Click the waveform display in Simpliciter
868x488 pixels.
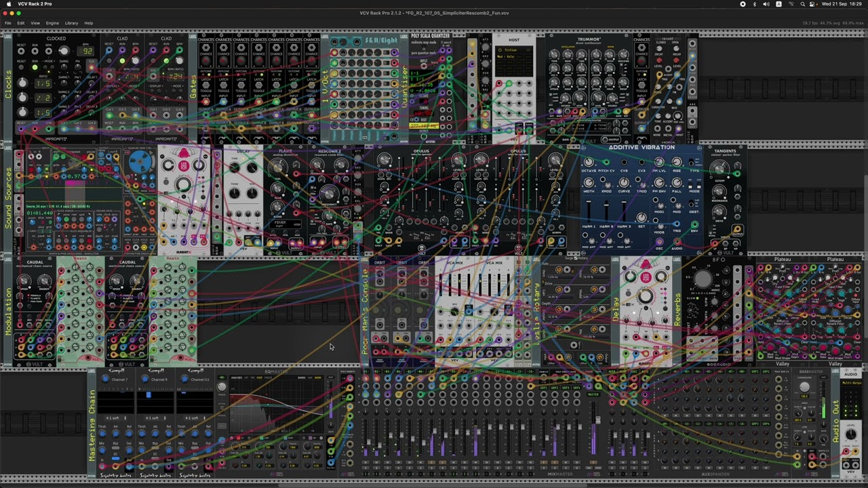73,192
